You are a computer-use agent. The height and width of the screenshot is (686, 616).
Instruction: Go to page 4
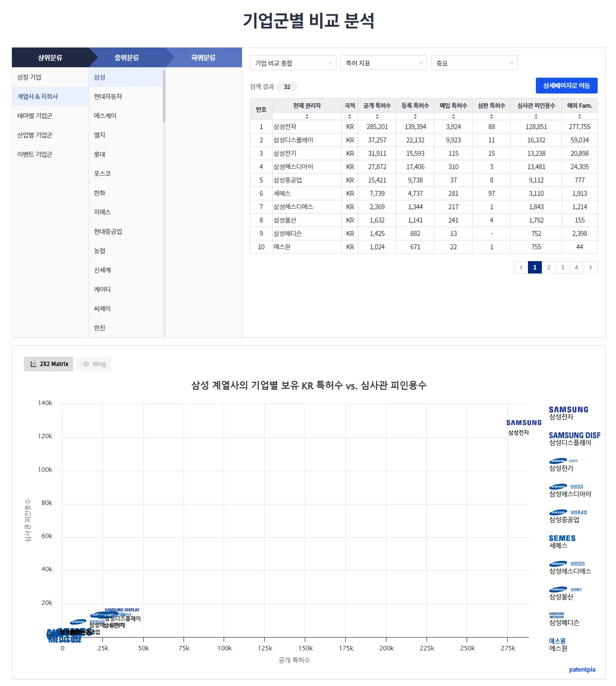(x=576, y=268)
